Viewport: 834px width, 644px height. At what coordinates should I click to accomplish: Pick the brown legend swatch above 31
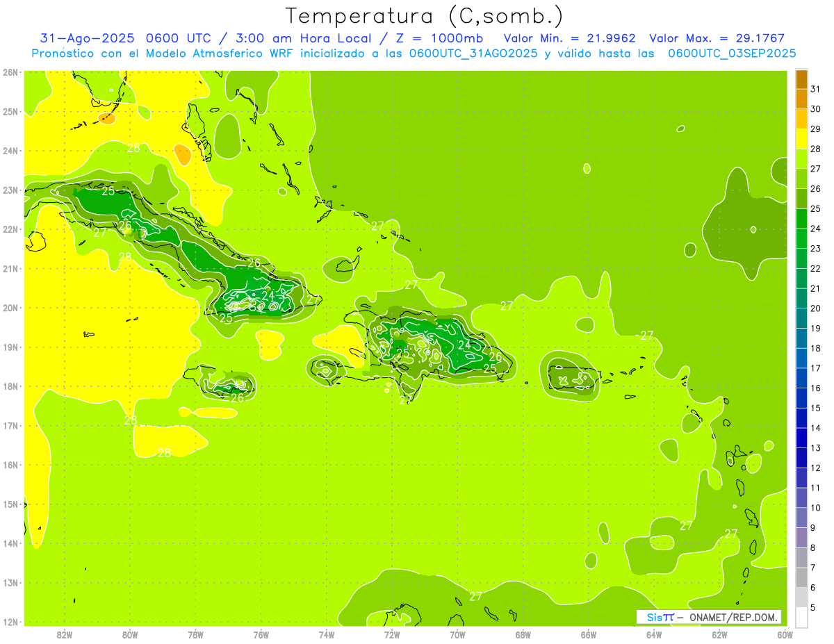(x=801, y=79)
